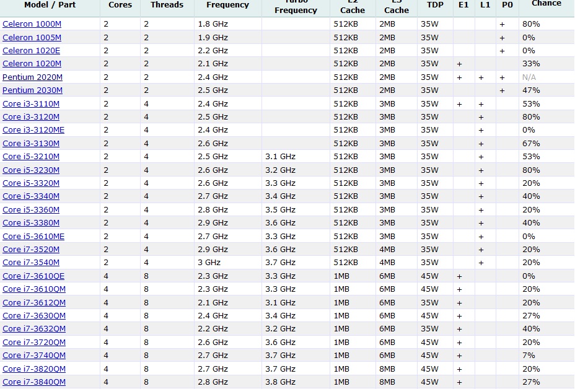The height and width of the screenshot is (389, 588).
Task: Open the Celeron 1000M link
Action: pyautogui.click(x=32, y=24)
